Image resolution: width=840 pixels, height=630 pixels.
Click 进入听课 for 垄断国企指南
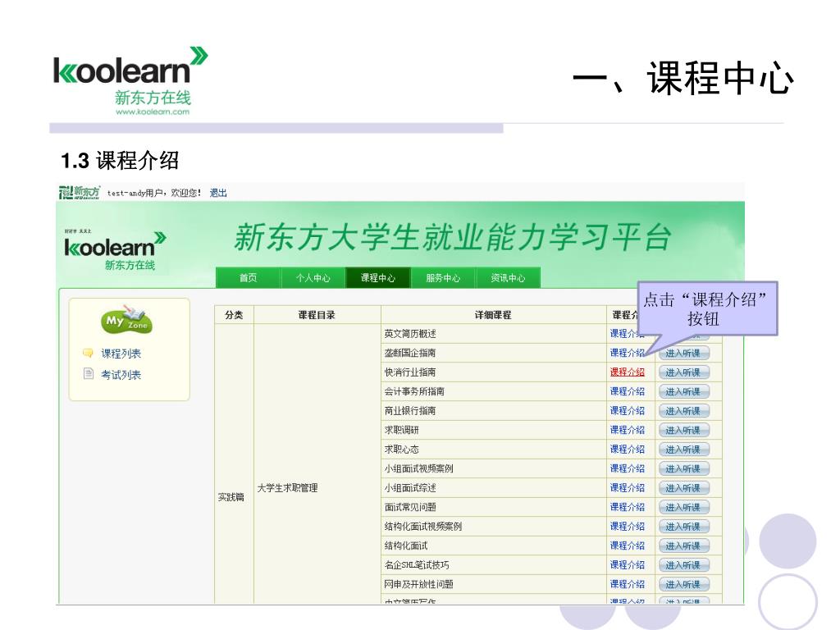coord(683,353)
